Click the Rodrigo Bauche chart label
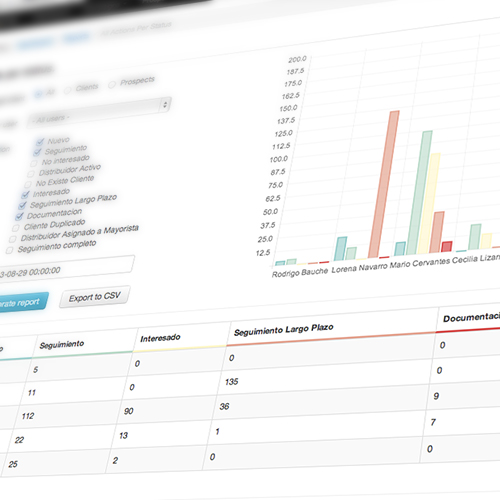The width and height of the screenshot is (500, 500). 300,272
